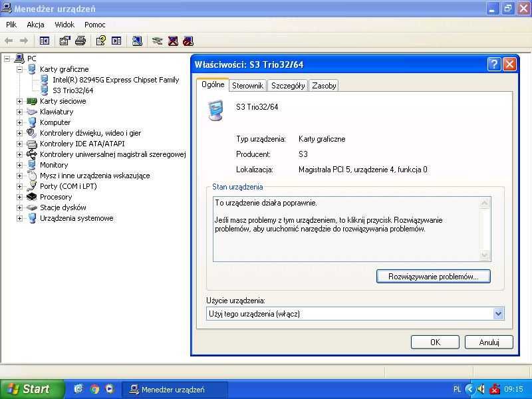This screenshot has width=532, height=399.
Task: Click the Uninstall device toolbar icon
Action: [x=173, y=41]
